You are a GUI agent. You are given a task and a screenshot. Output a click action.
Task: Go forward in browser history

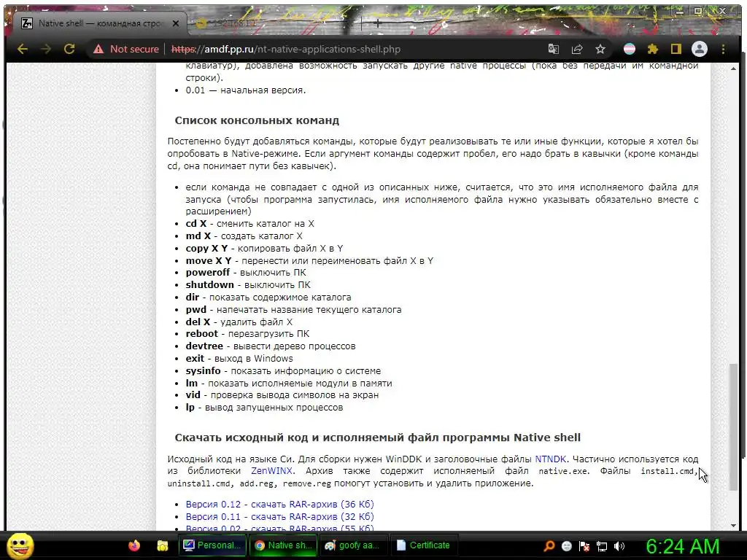point(46,49)
